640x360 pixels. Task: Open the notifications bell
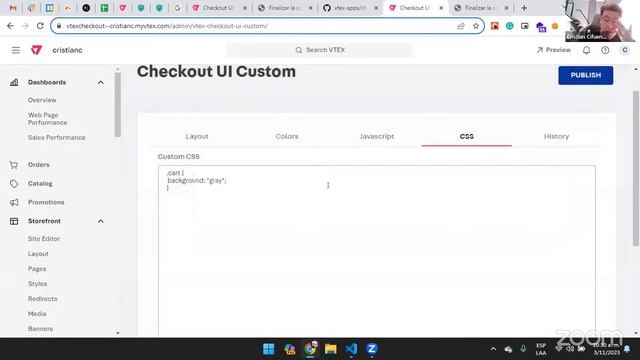coord(587,50)
